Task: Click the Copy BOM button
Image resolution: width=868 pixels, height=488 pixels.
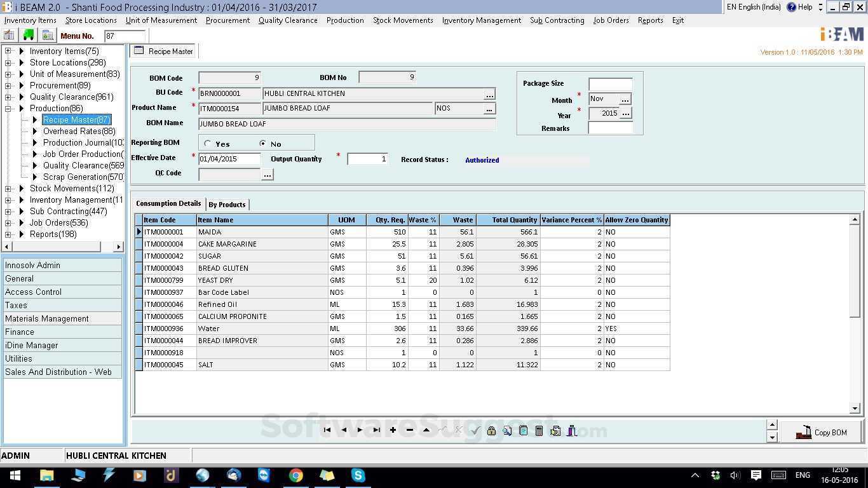Action: pos(825,432)
